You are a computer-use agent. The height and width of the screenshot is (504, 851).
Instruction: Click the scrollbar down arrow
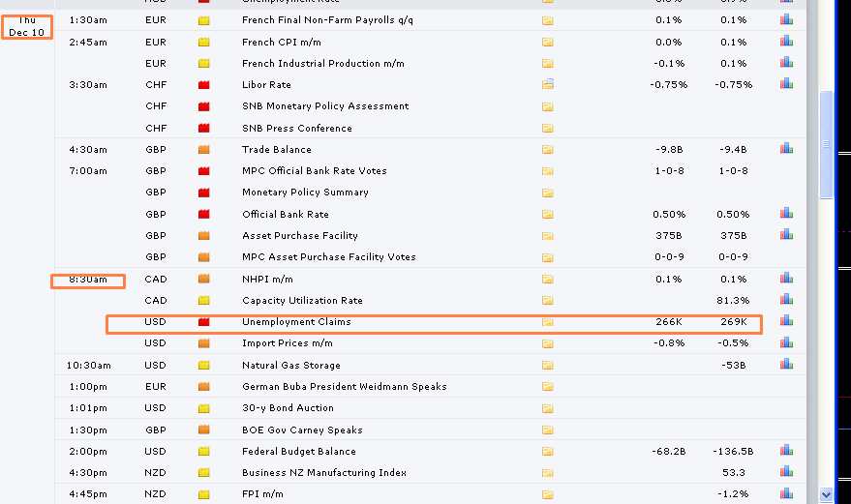(x=826, y=494)
